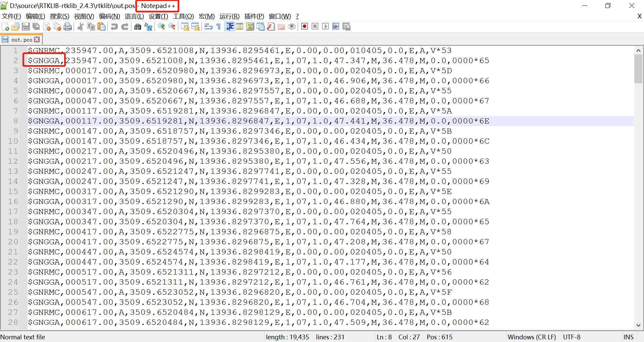Open the 运行(R) menu

[x=230, y=16]
